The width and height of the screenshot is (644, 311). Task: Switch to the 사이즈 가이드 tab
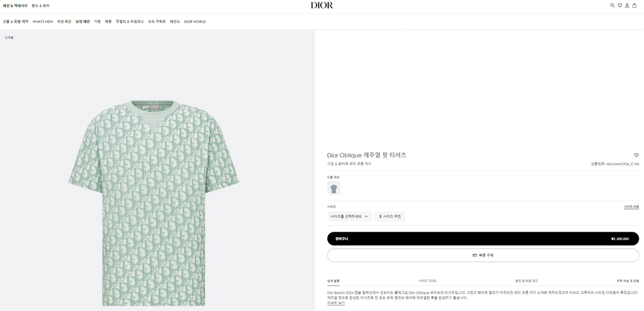(x=428, y=281)
